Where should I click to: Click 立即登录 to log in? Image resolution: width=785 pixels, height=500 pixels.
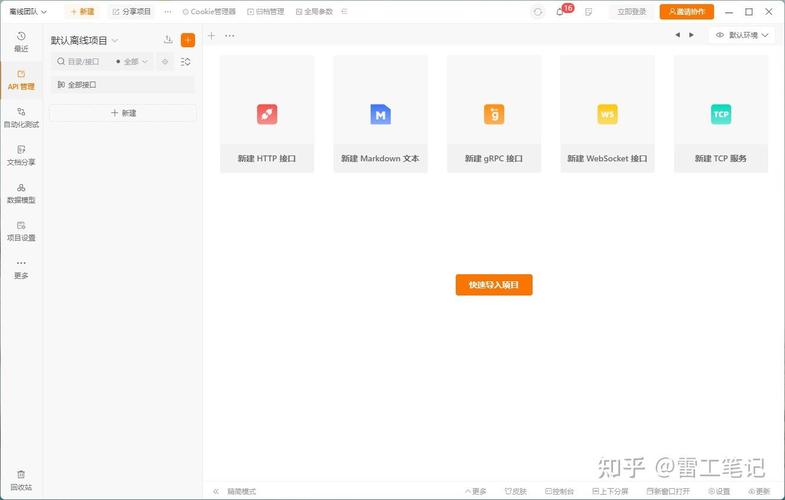coord(631,12)
